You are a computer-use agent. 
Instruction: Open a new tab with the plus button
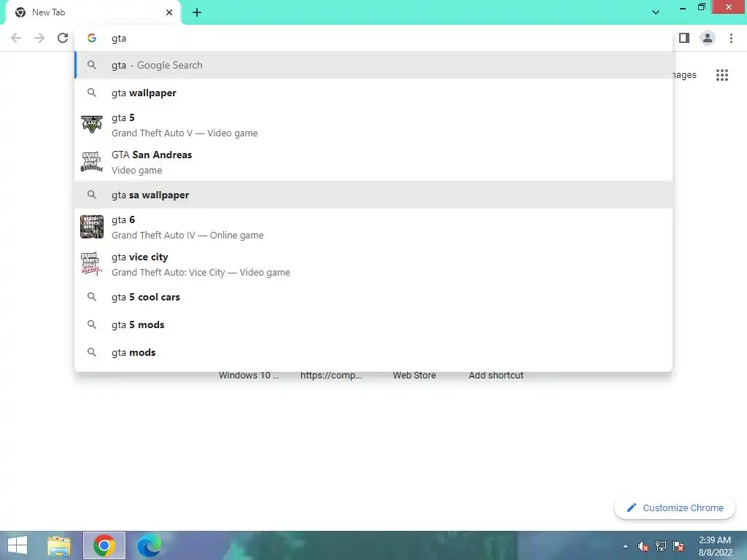click(x=197, y=12)
